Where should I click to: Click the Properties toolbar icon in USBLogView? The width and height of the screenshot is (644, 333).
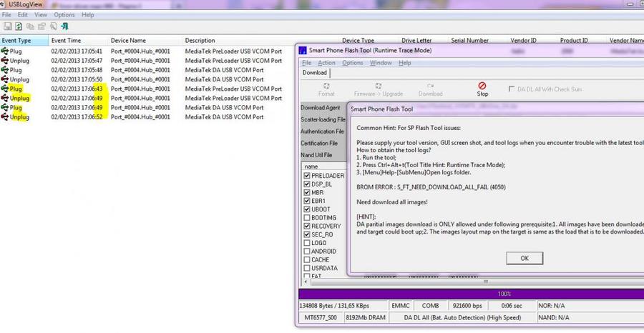pyautogui.click(x=42, y=26)
